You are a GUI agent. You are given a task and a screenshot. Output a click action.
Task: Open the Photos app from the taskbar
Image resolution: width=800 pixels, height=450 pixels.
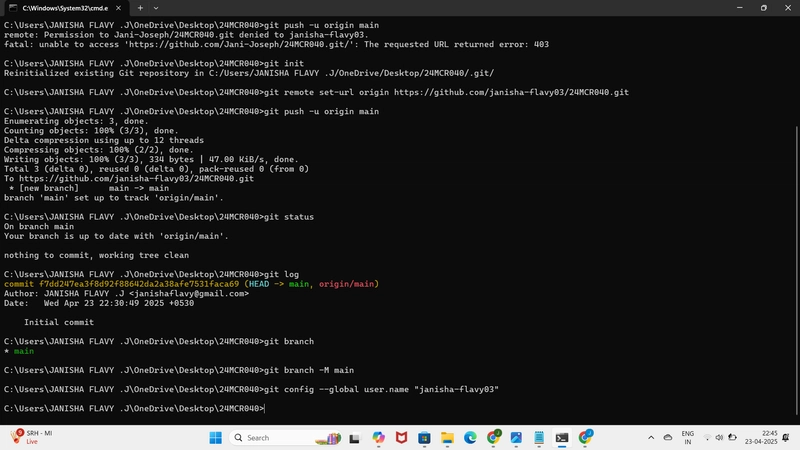516,438
